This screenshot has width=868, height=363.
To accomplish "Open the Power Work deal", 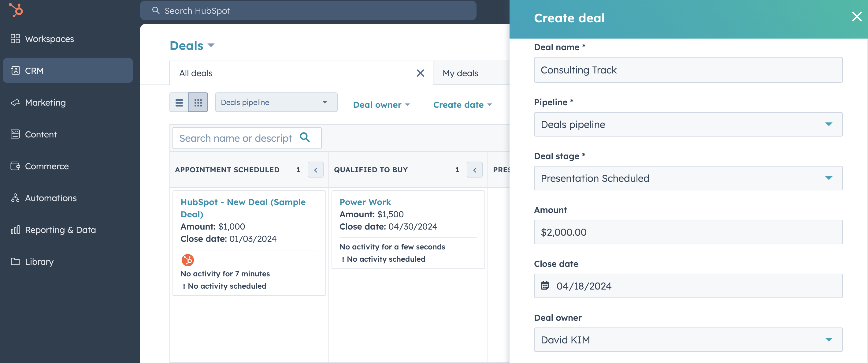I will 365,202.
